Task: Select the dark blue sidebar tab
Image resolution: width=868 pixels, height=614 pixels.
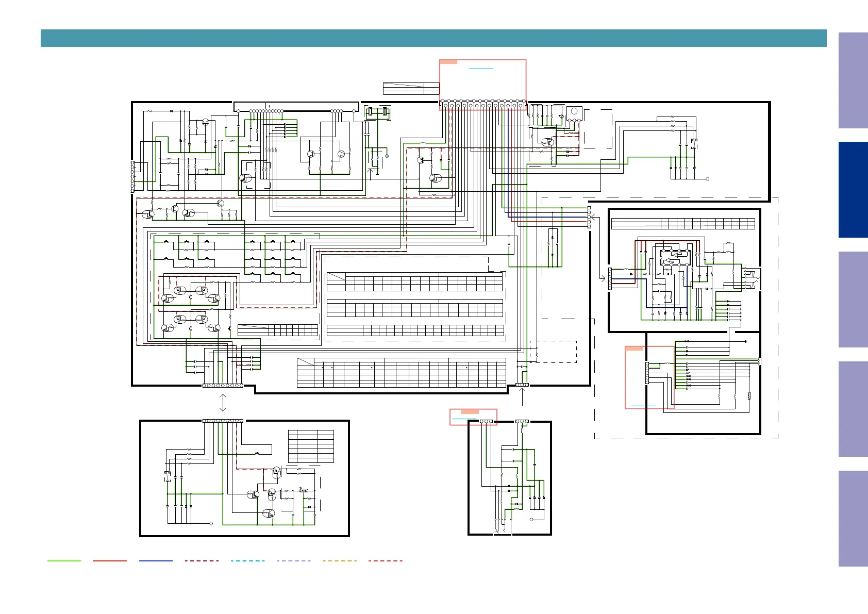Action: pyautogui.click(x=853, y=190)
